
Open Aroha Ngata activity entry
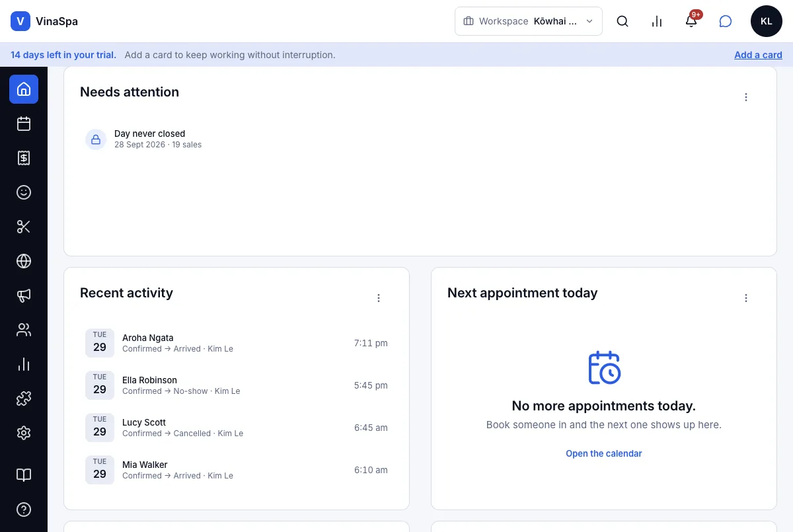[x=237, y=343]
